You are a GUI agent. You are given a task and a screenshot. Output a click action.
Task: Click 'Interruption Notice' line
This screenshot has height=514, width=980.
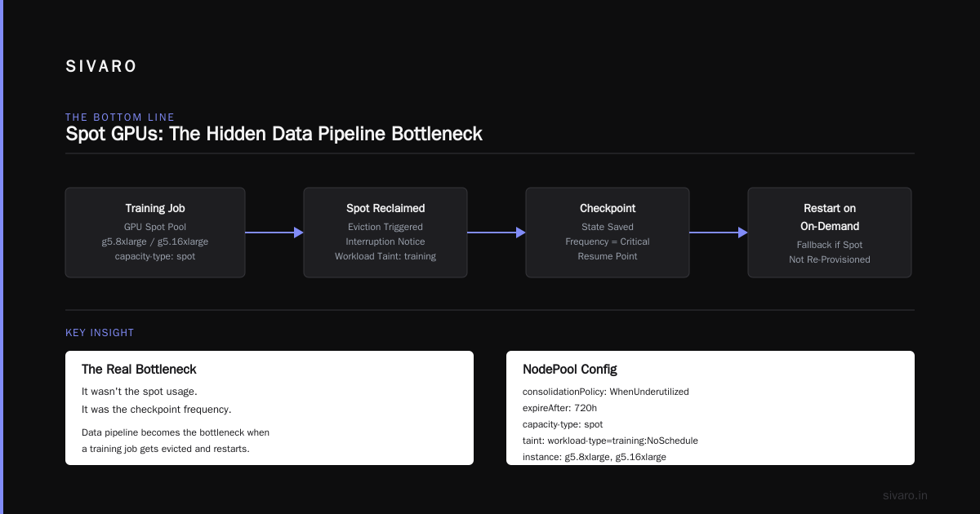[x=385, y=241]
